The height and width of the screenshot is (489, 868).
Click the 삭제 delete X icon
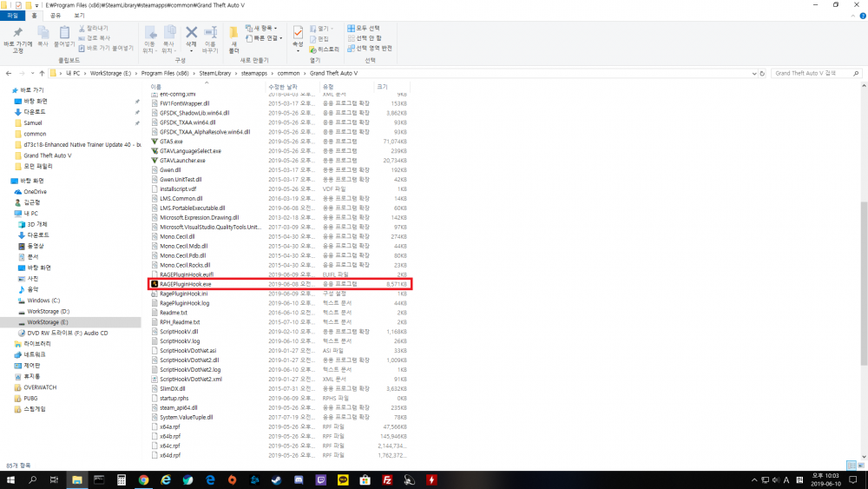192,33
